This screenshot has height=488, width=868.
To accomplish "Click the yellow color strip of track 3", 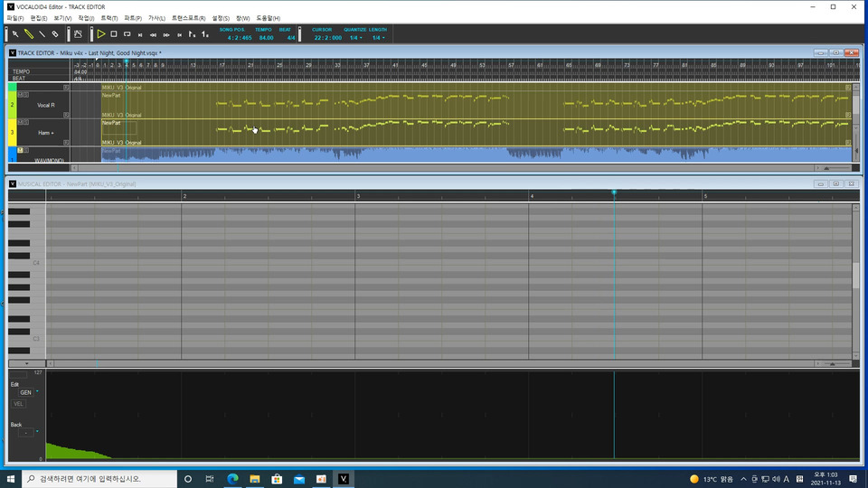I will pyautogui.click(x=12, y=133).
